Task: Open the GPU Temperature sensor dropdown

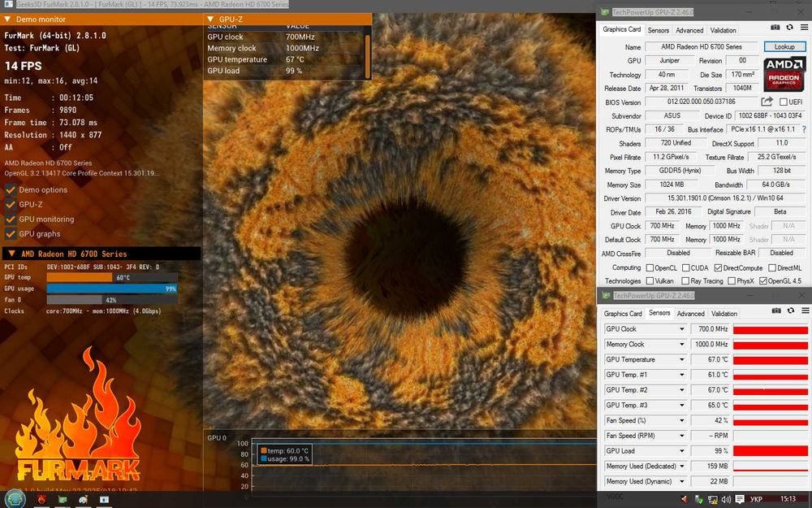Action: (x=682, y=359)
